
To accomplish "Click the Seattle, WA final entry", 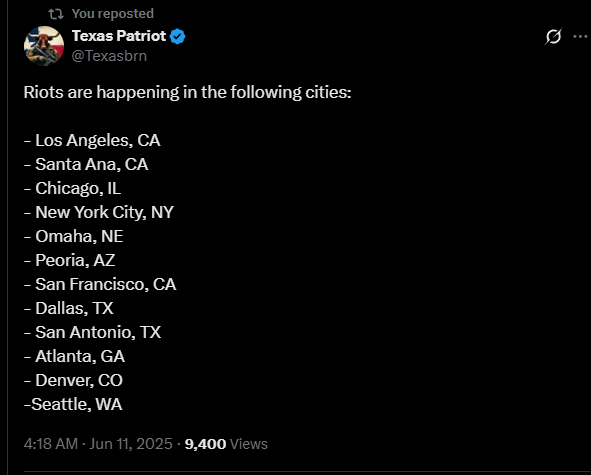I will coord(73,405).
